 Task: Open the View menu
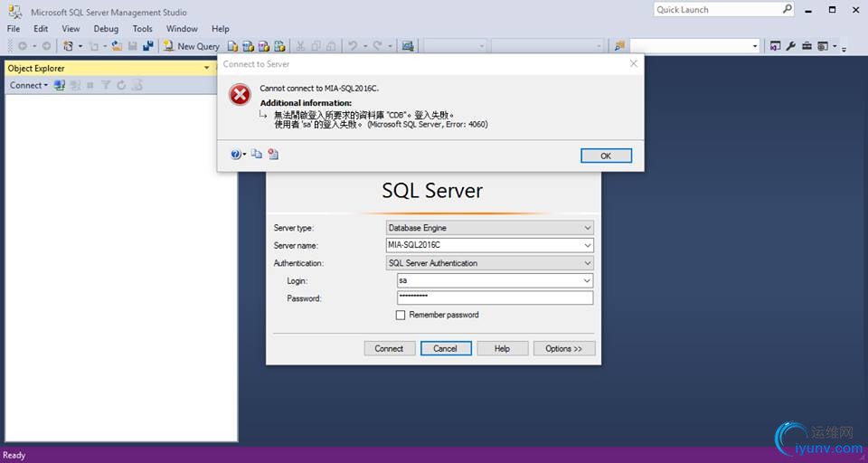pos(71,28)
